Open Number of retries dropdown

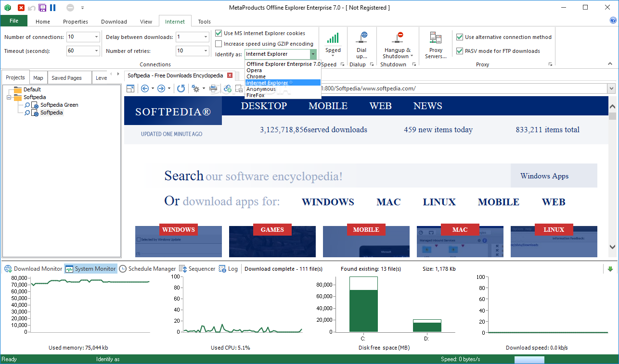pos(206,51)
